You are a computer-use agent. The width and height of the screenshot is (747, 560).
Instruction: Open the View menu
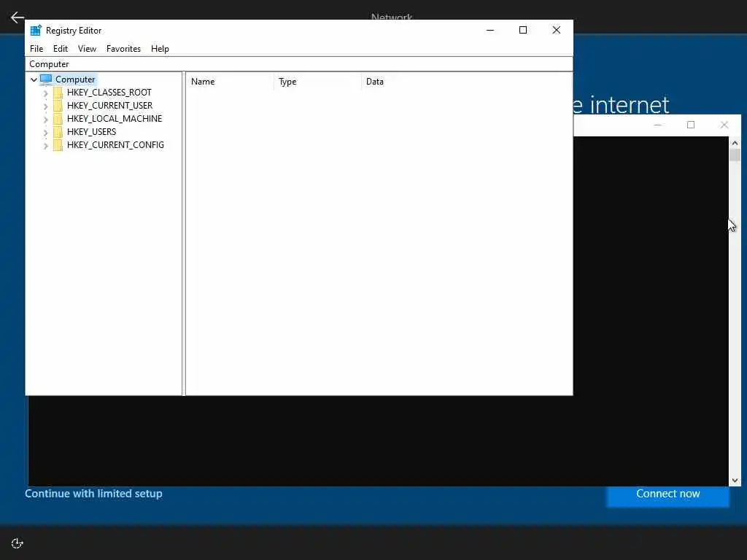(x=88, y=49)
